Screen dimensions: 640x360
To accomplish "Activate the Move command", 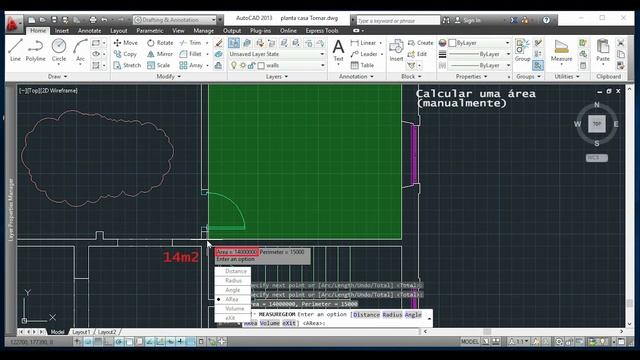I will point(126,42).
